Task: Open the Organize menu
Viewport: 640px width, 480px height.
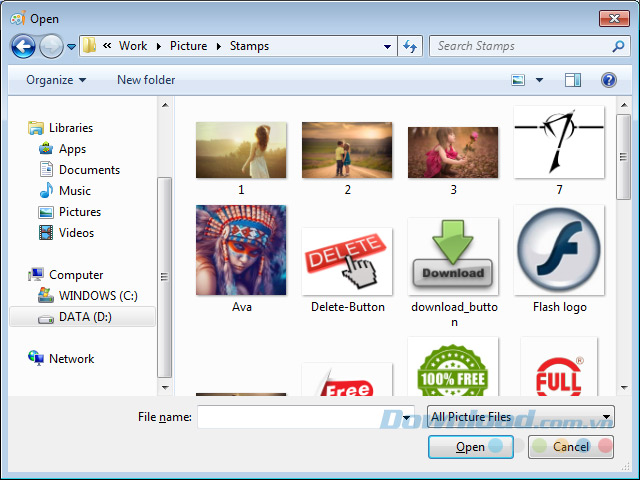Action: click(x=56, y=80)
